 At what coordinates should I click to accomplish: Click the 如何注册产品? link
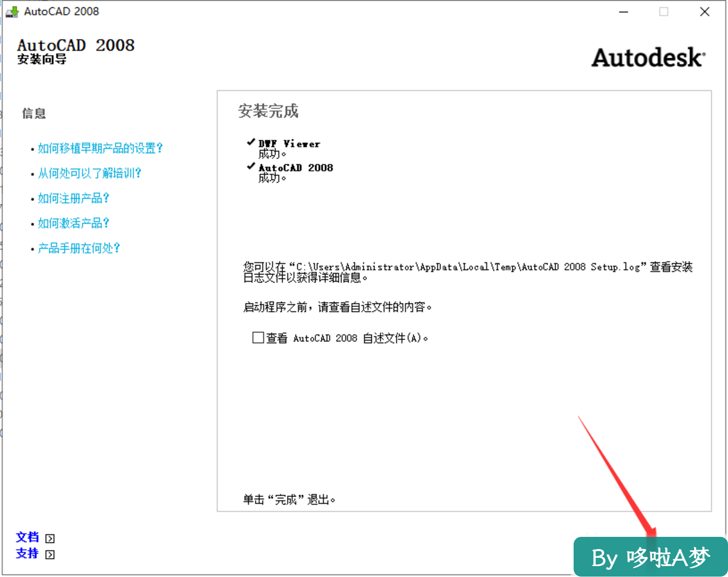(73, 198)
